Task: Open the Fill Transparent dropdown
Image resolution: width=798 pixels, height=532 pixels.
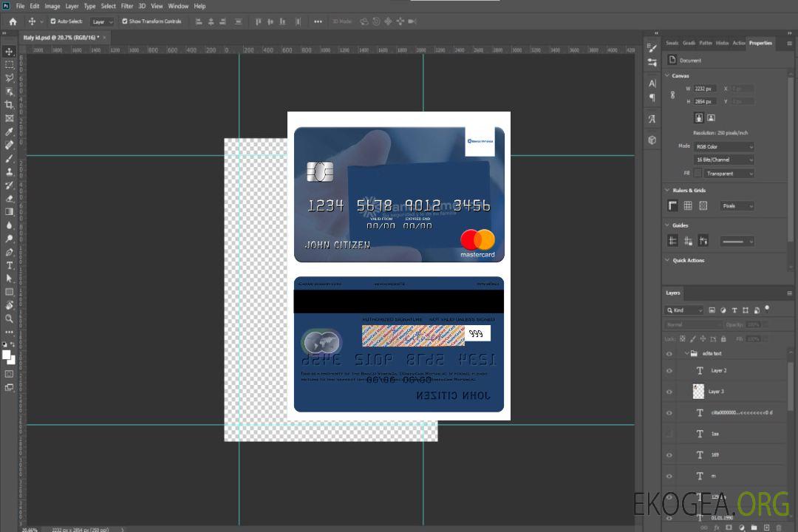Action: [x=729, y=174]
